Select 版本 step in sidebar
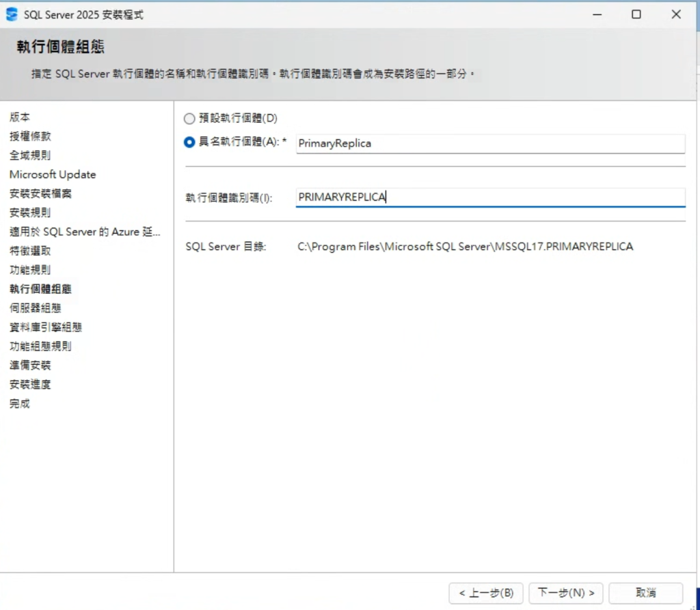This screenshot has height=610, width=700. 20,117
